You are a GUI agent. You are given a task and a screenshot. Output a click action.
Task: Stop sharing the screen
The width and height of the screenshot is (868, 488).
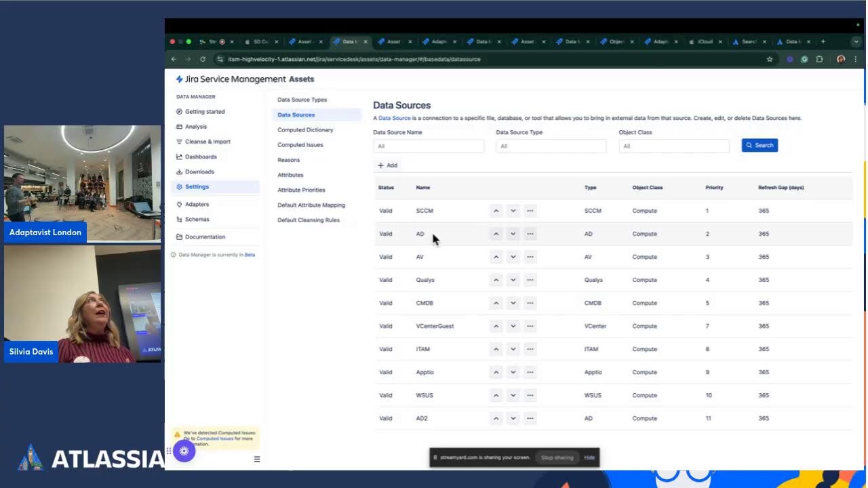click(557, 457)
